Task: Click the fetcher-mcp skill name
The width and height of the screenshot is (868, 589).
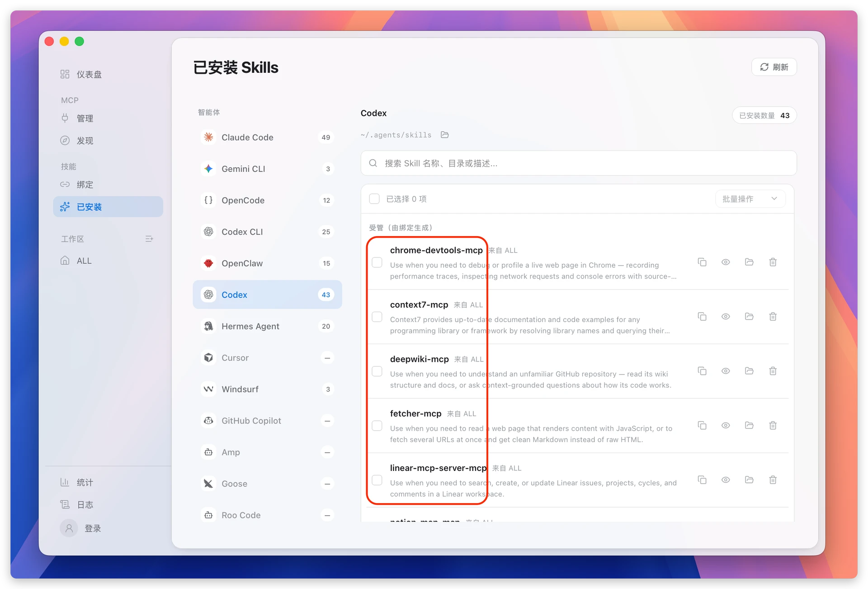Action: tap(416, 413)
